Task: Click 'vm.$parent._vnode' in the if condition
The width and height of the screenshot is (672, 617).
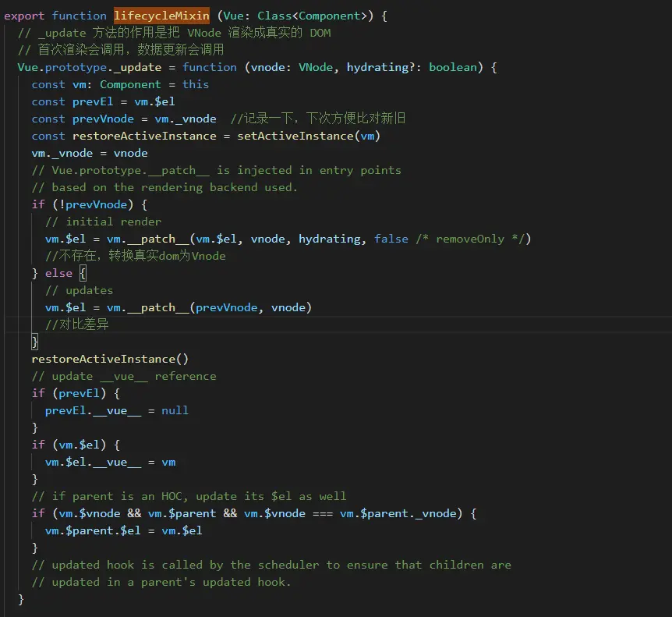Action: click(x=398, y=513)
